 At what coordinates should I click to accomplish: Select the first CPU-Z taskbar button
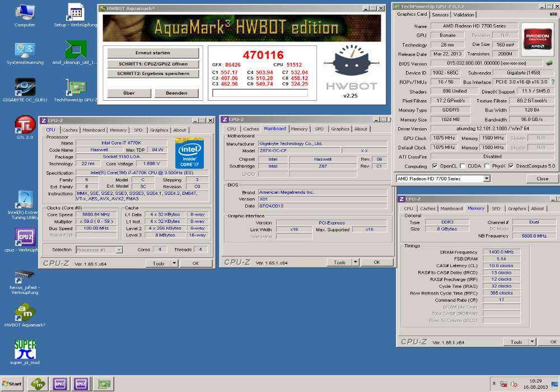click(x=60, y=384)
